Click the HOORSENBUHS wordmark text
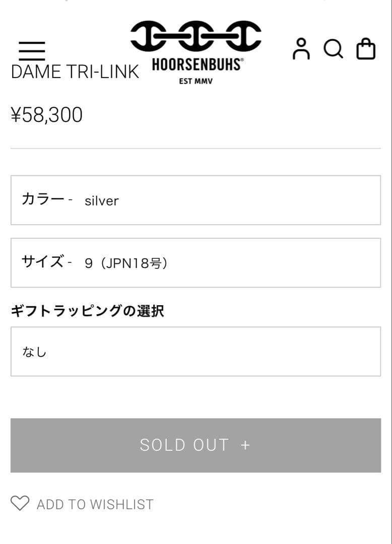Viewport: 392px width, 544px height. 197,65
